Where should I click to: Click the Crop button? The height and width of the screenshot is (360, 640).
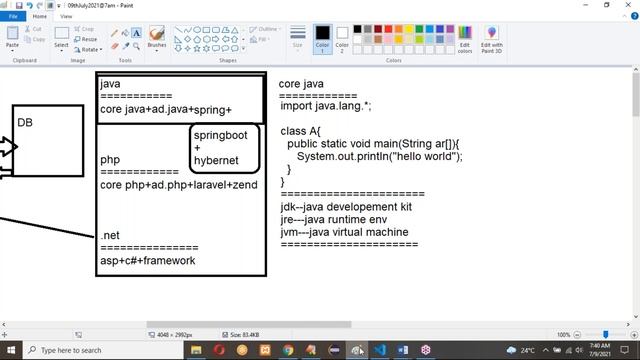(x=84, y=29)
